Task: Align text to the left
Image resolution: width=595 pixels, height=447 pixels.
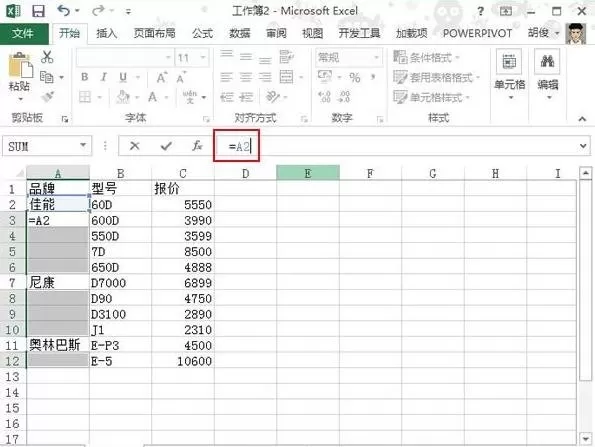Action: pos(227,77)
